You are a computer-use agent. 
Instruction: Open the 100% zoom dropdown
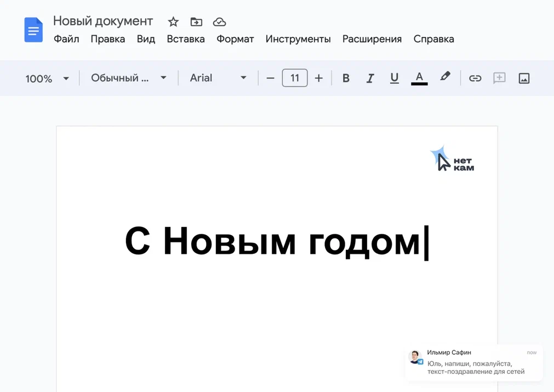(x=47, y=78)
